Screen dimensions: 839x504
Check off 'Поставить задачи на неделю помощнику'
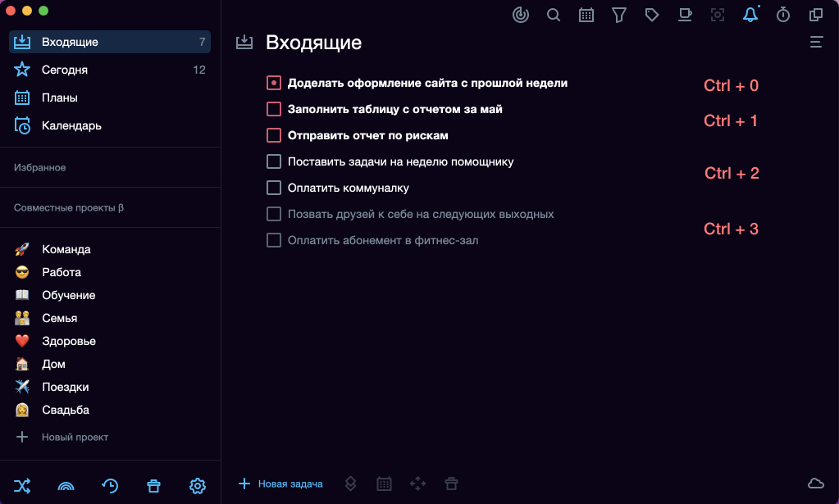[274, 161]
